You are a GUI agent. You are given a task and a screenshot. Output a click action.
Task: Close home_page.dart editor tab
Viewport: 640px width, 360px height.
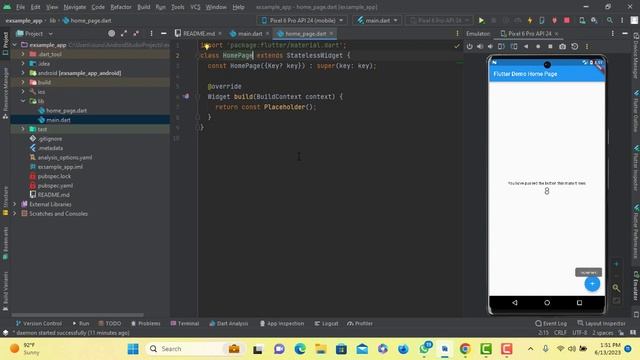(x=331, y=33)
